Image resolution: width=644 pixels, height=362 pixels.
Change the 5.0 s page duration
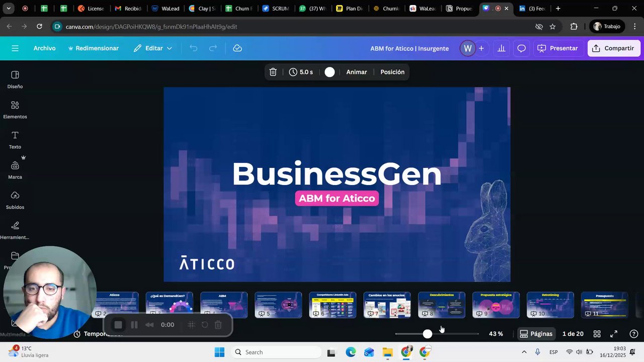point(301,72)
